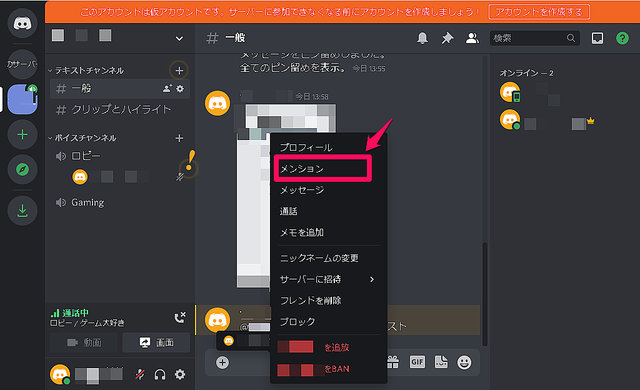Open クリップとハイライト channel
Viewport: 640px width, 390px height.
click(x=120, y=109)
